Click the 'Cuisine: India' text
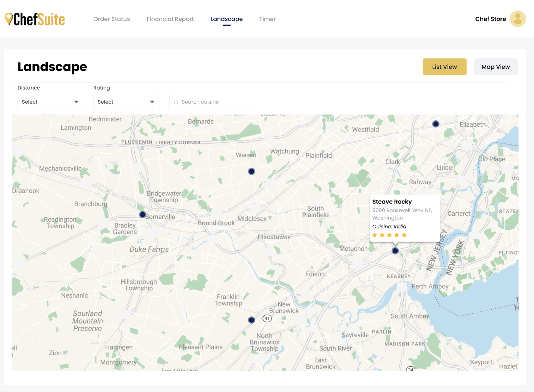The image size is (534, 392). (x=389, y=227)
